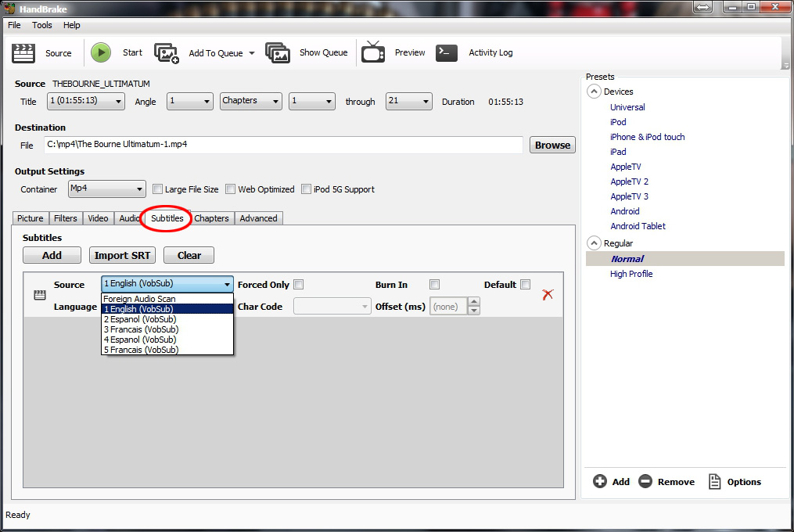The width and height of the screenshot is (794, 532).
Task: Click the Import SRT button
Action: tap(122, 255)
